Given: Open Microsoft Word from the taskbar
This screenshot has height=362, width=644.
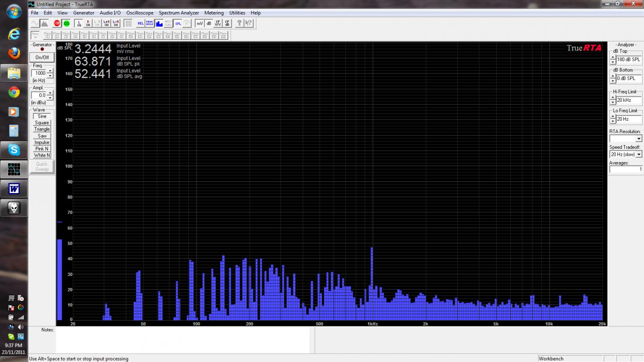Looking at the screenshot, I should point(14,188).
